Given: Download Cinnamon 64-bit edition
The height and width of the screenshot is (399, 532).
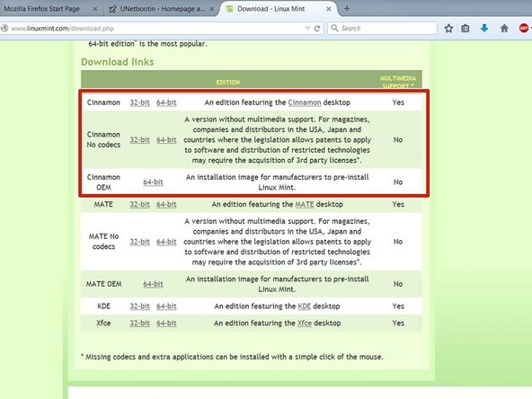Looking at the screenshot, I should coord(166,102).
